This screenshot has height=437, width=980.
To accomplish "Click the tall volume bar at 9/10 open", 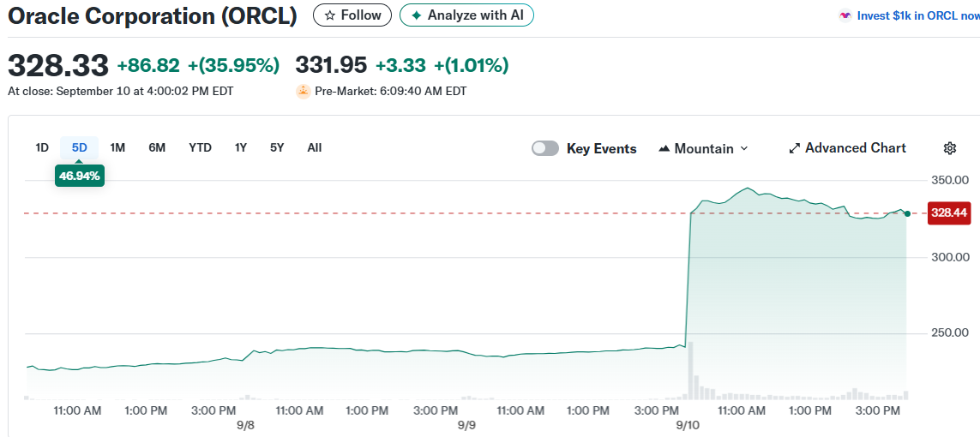I will pos(690,371).
